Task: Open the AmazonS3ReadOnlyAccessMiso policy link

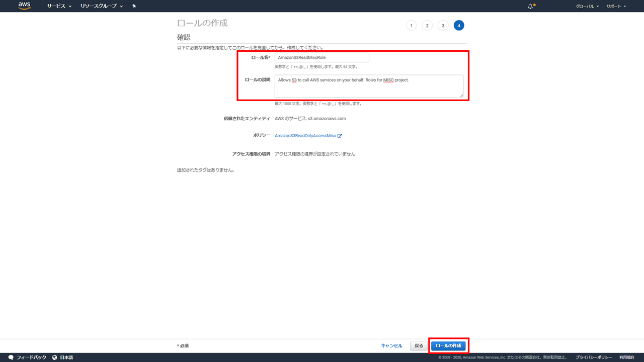Action: 305,136
